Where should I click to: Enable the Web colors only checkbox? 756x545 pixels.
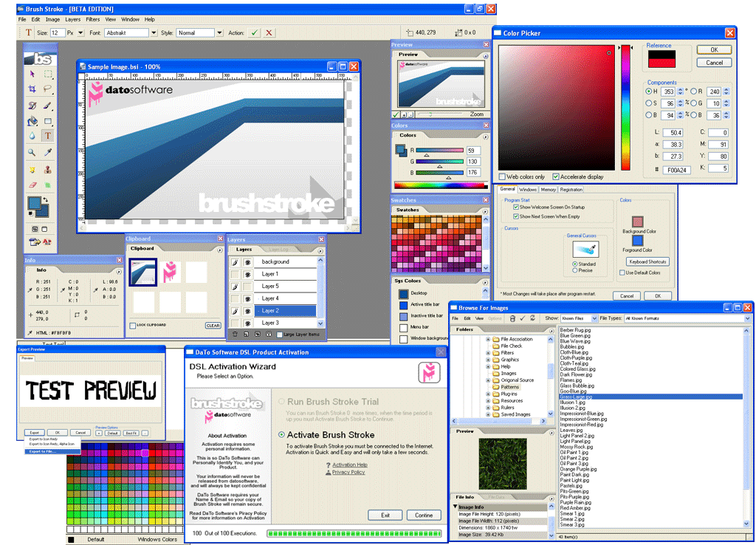point(503,177)
